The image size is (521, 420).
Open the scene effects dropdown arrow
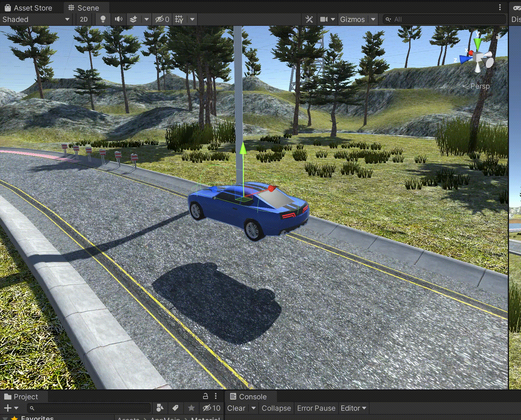point(147,20)
